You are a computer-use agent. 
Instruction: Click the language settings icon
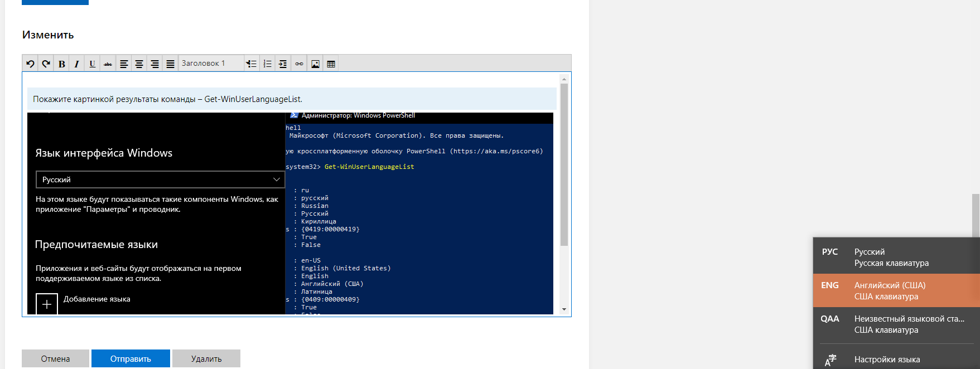831,360
